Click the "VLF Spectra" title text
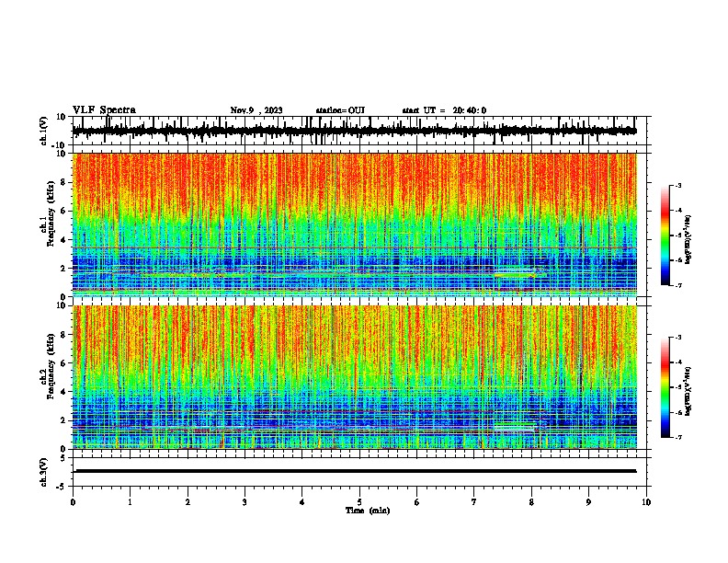Viewport: 728px width, 563px height. (104, 110)
